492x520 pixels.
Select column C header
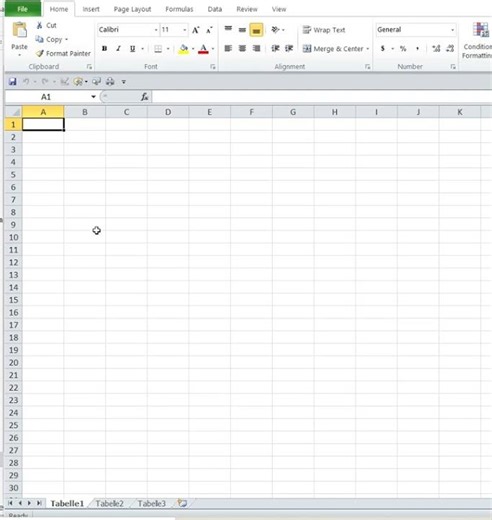126,112
